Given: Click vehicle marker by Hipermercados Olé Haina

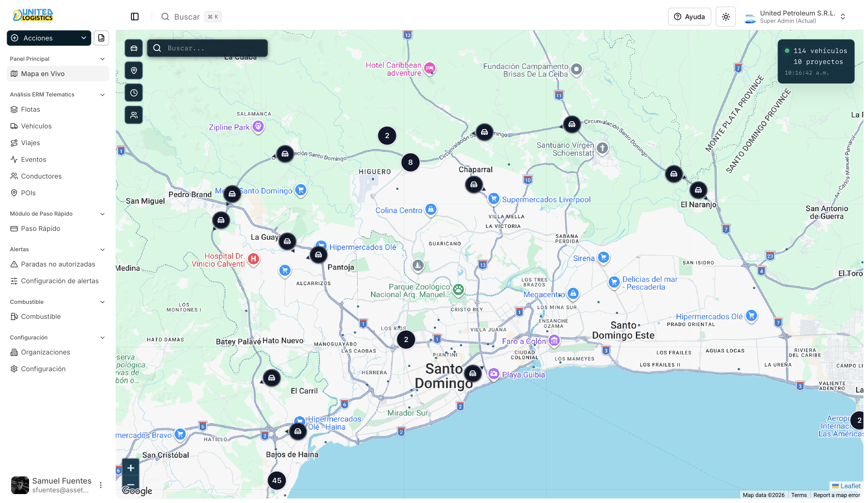Looking at the screenshot, I should click(298, 432).
